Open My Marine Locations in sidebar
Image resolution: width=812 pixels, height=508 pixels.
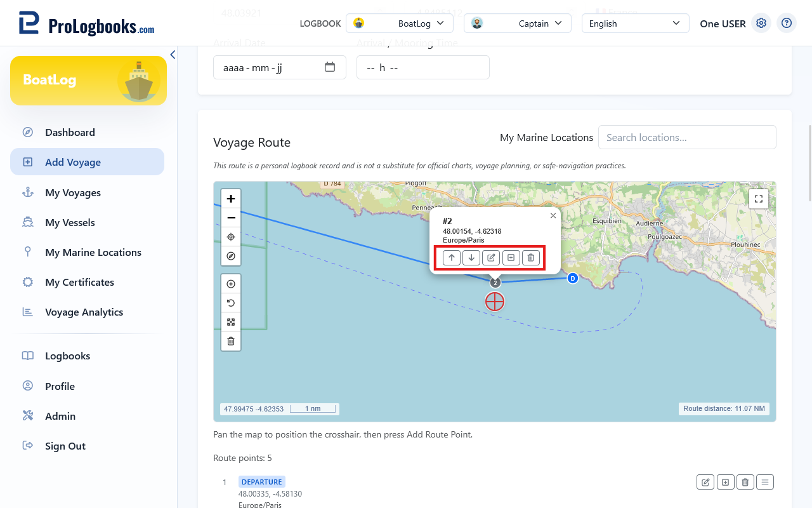click(x=87, y=252)
